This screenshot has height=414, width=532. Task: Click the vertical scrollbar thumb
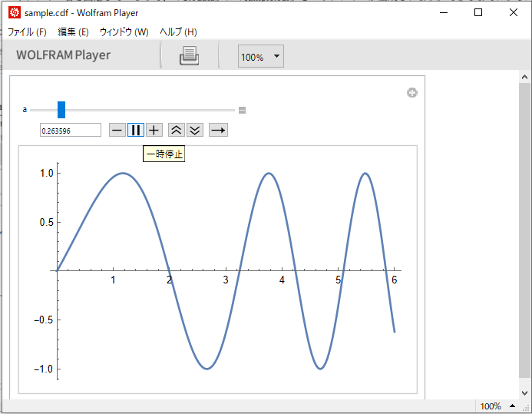click(x=524, y=230)
